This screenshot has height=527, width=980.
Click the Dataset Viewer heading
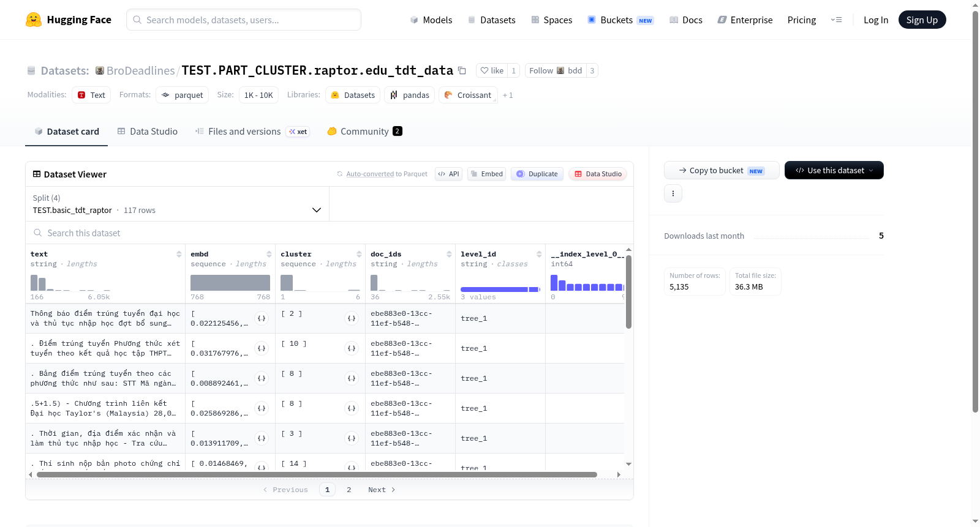(75, 174)
